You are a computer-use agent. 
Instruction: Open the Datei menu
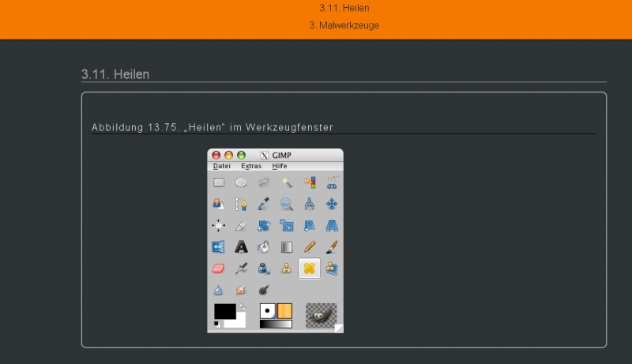pyautogui.click(x=222, y=166)
